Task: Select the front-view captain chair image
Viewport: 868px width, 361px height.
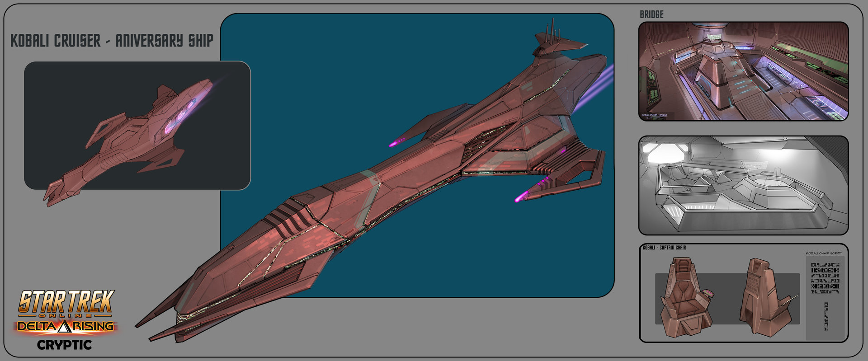Action: 687,297
